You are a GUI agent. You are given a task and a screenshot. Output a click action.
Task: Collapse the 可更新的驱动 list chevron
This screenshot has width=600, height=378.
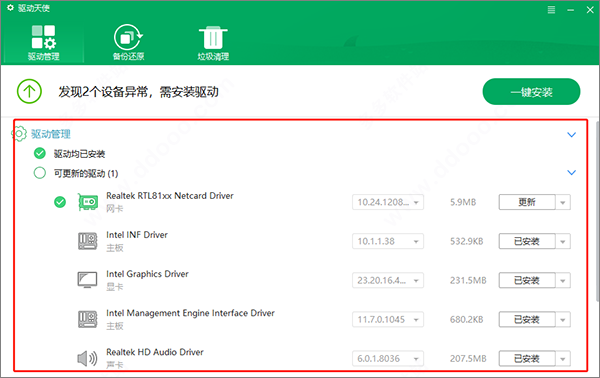pyautogui.click(x=571, y=173)
